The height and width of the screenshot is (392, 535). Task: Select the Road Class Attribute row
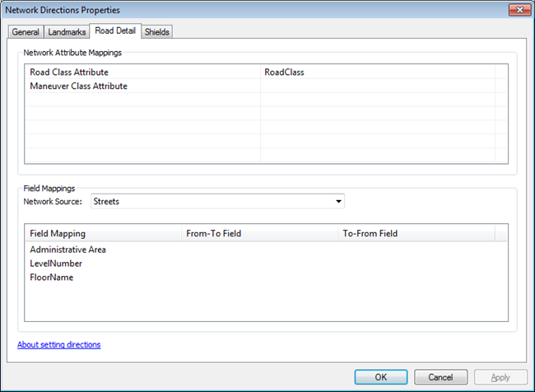(x=69, y=72)
